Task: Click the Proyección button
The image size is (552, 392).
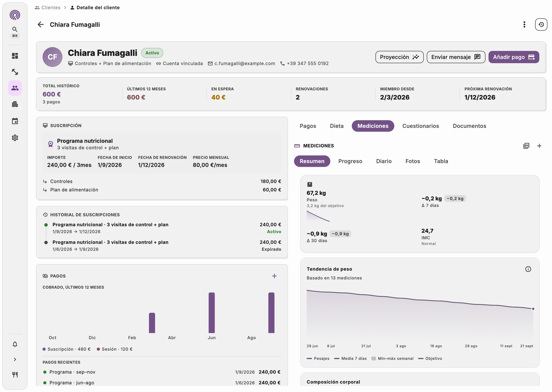Action: click(x=399, y=57)
